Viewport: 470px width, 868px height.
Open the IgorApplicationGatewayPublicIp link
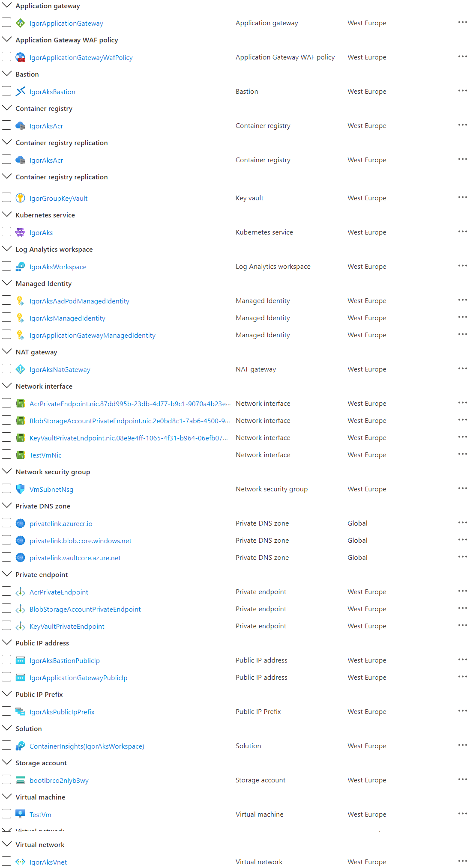(78, 678)
